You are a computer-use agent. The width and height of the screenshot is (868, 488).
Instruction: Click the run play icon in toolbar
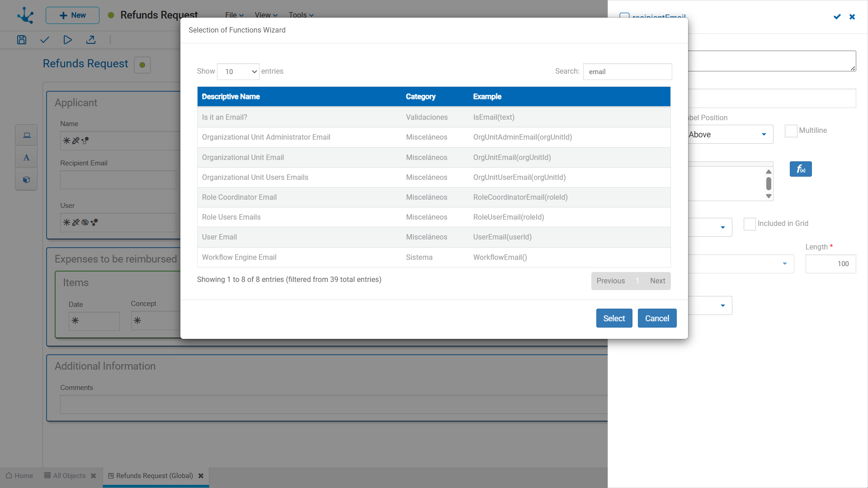pyautogui.click(x=67, y=40)
